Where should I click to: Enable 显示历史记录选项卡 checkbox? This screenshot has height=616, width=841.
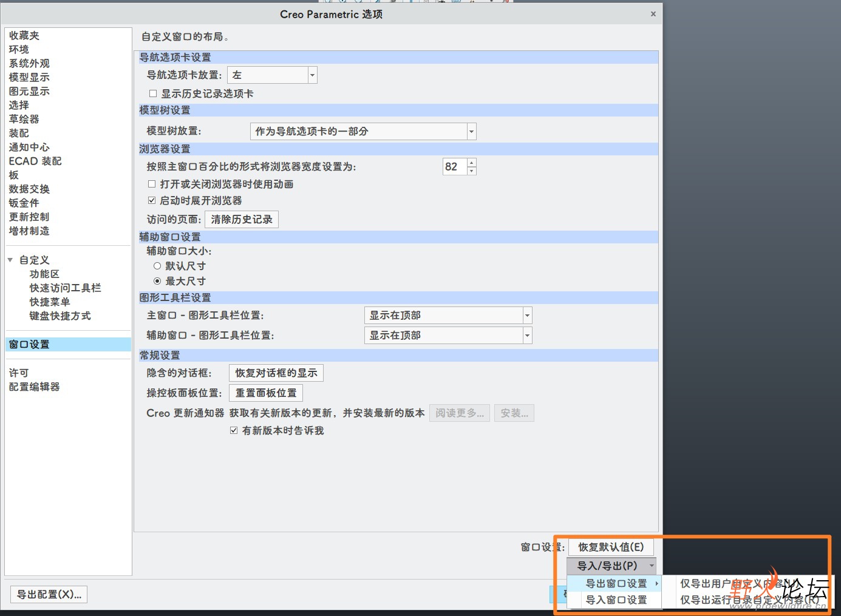pyautogui.click(x=153, y=94)
